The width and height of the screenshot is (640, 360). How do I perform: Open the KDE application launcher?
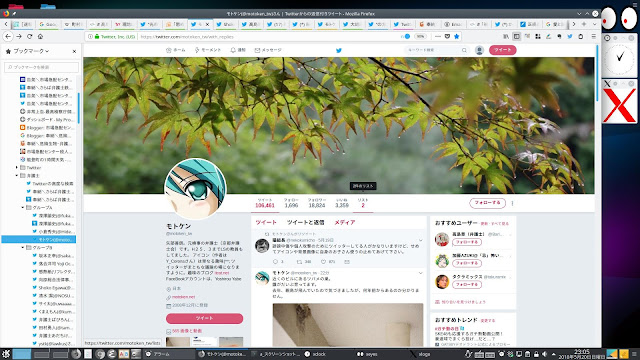[x=6, y=354]
